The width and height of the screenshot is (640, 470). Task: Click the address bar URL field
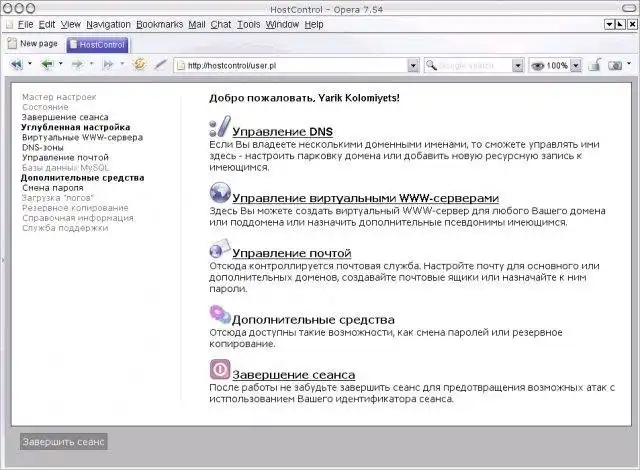(297, 65)
